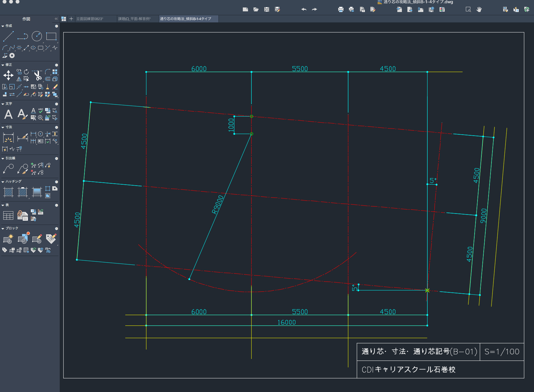Click the Open file folder icon
Image resolution: width=534 pixels, height=392 pixels.
pos(256,9)
